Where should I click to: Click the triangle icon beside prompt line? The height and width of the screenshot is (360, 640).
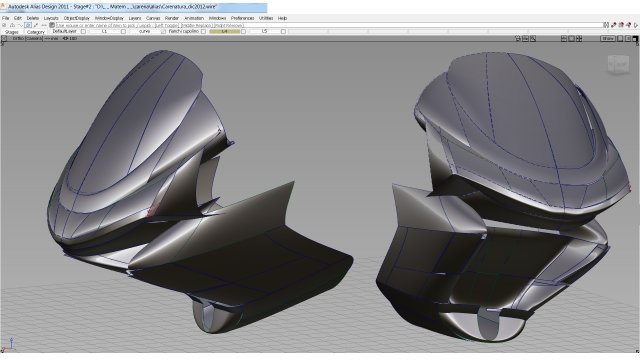pos(12,25)
